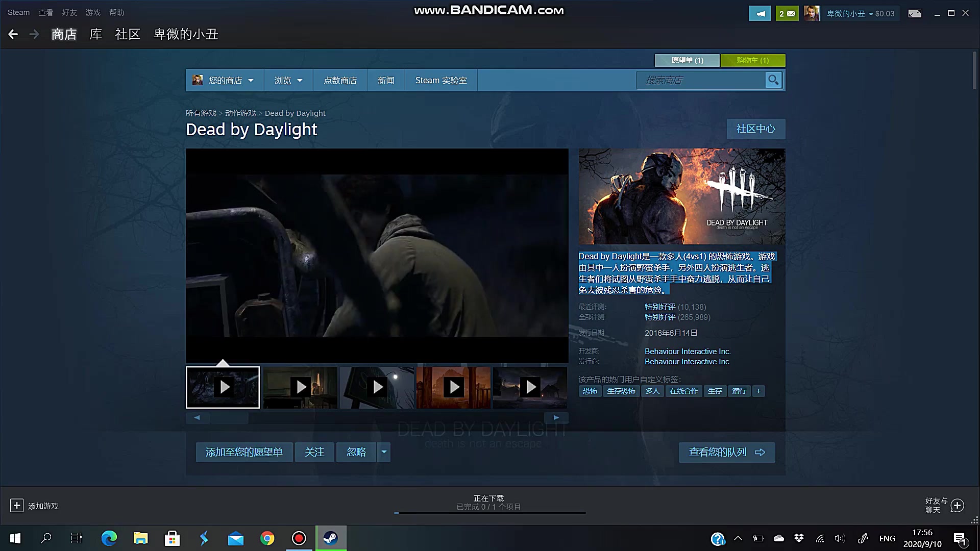Select the 在线合作 tag
Image resolution: width=980 pixels, height=551 pixels.
tap(684, 391)
